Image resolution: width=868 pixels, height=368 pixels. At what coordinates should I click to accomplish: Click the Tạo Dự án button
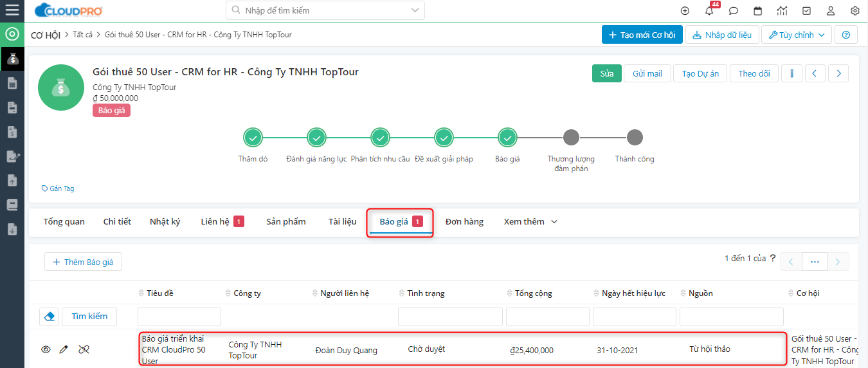point(700,73)
